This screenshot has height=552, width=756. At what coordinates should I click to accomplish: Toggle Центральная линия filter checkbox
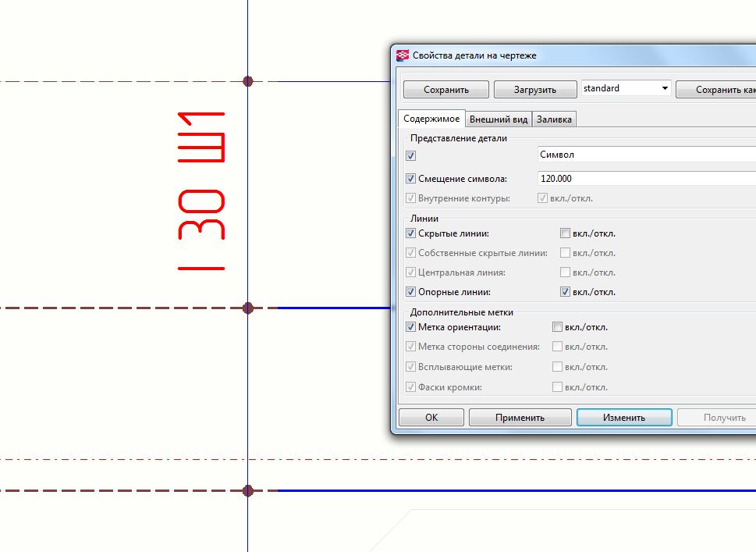[x=411, y=272]
